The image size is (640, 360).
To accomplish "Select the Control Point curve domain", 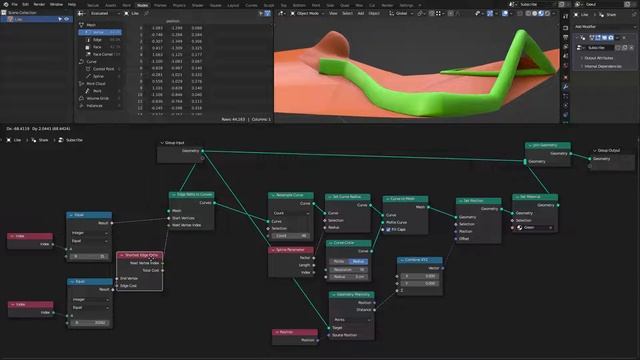I will click(x=100, y=69).
